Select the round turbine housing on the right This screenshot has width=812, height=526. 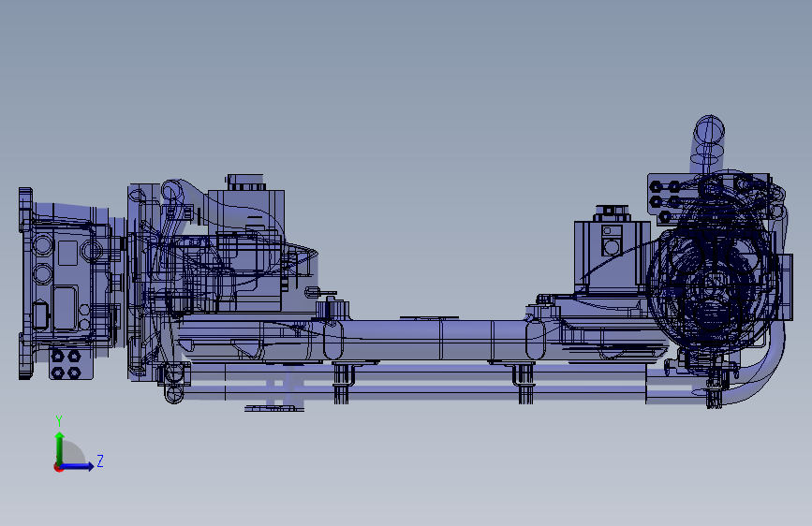[x=714, y=290]
